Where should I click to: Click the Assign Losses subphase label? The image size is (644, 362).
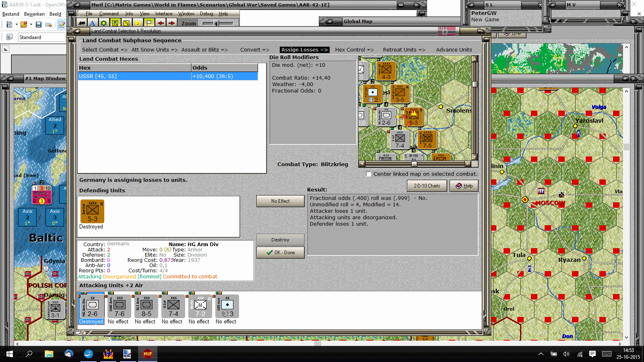(304, 50)
